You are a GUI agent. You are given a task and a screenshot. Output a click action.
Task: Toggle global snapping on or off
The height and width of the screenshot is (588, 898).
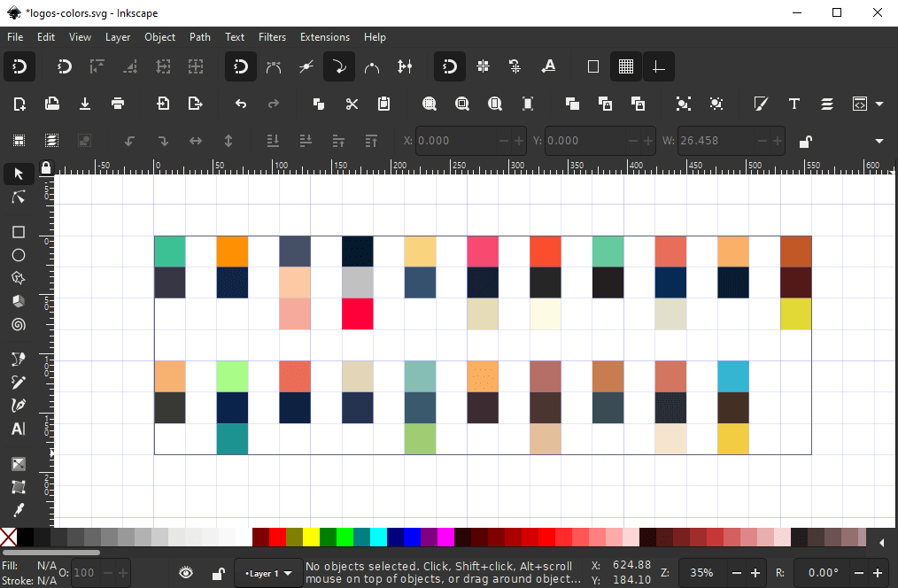tap(19, 66)
